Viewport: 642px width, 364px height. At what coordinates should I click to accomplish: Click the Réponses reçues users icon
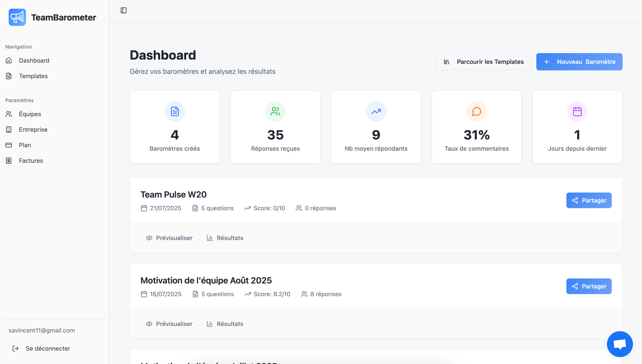(x=276, y=111)
